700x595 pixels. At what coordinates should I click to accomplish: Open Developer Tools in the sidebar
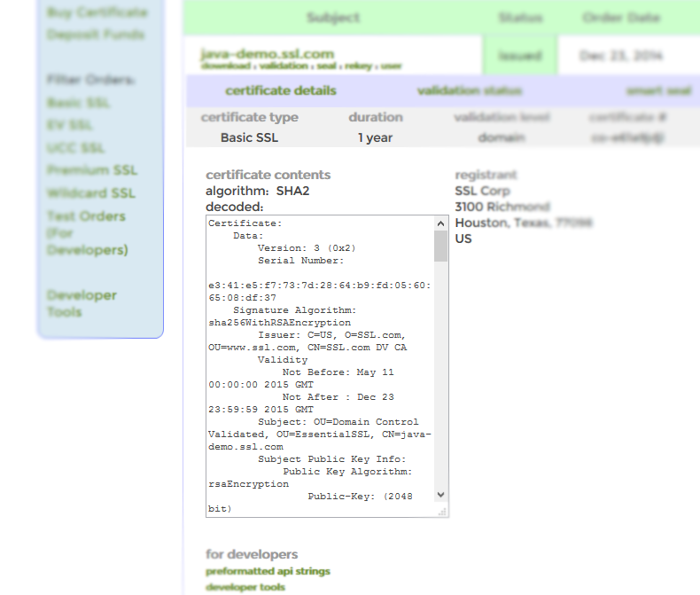pos(82,303)
